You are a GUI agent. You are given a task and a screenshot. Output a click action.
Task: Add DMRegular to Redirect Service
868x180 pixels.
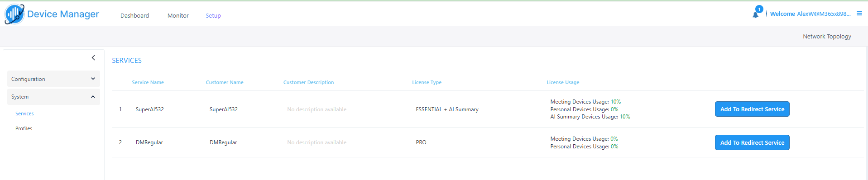(752, 142)
